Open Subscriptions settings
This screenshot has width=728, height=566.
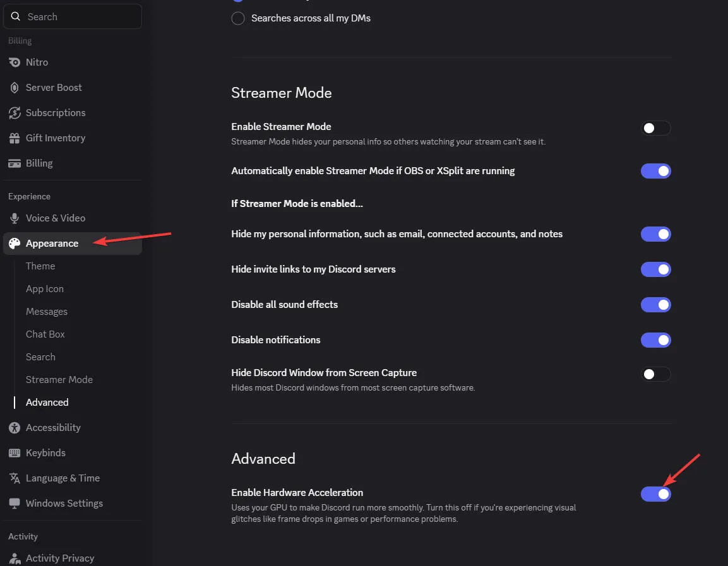72,113
